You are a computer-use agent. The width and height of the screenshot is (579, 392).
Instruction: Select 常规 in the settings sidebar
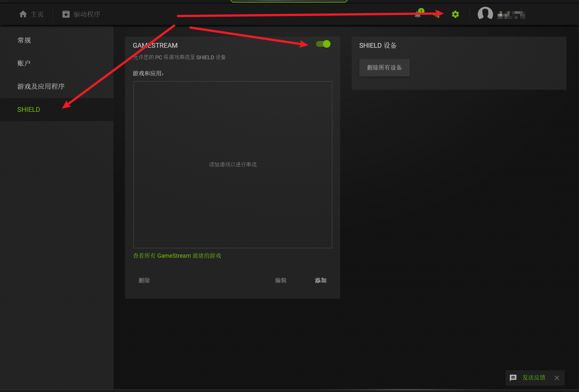pos(24,40)
